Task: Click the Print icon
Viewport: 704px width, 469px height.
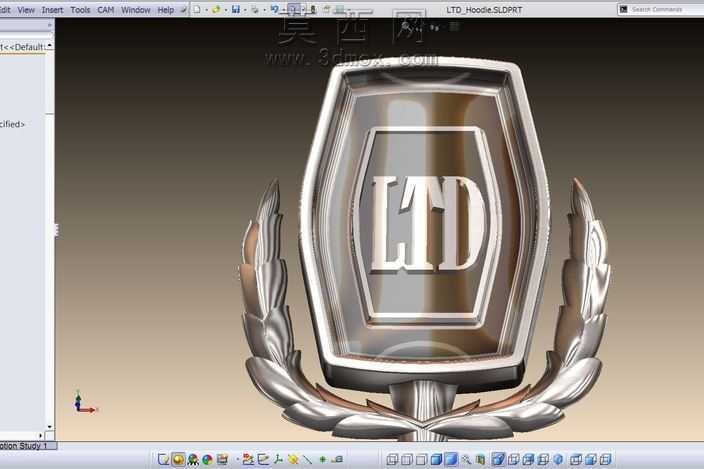Action: pyautogui.click(x=255, y=9)
